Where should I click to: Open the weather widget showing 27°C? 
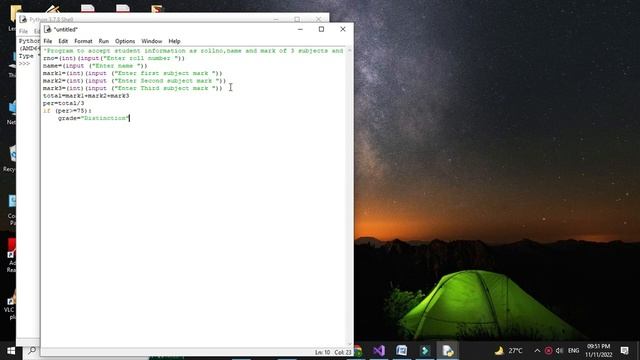click(x=509, y=351)
